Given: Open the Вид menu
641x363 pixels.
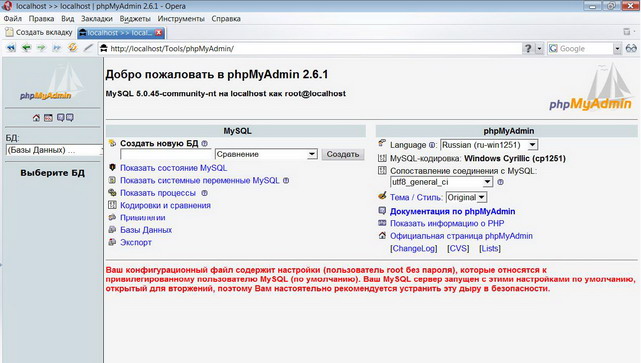Looking at the screenshot, I should pos(68,19).
